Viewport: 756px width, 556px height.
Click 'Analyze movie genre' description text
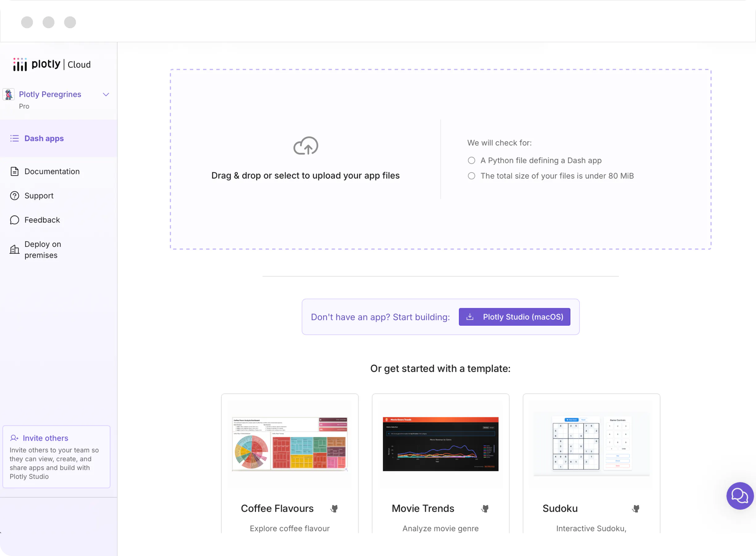441,528
